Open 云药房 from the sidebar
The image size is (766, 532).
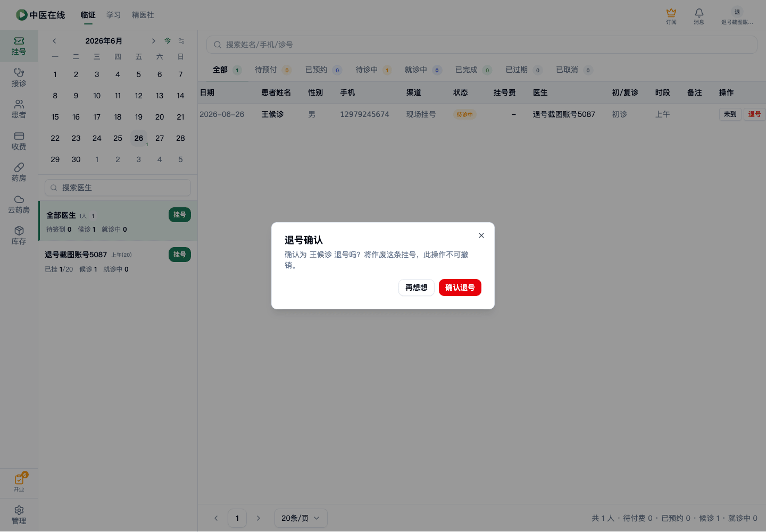point(19,204)
